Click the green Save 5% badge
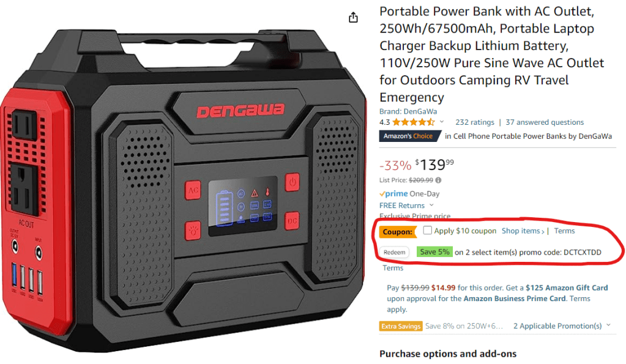626x364 pixels. tap(434, 252)
